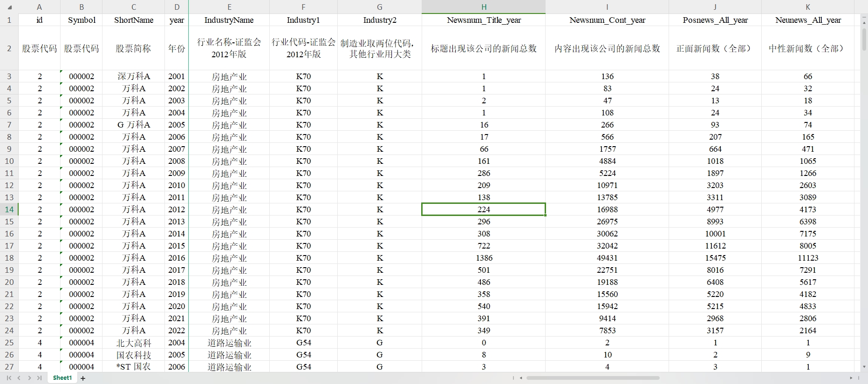The height and width of the screenshot is (384, 868).
Task: Click the cell with value 49431
Action: pyautogui.click(x=607, y=258)
